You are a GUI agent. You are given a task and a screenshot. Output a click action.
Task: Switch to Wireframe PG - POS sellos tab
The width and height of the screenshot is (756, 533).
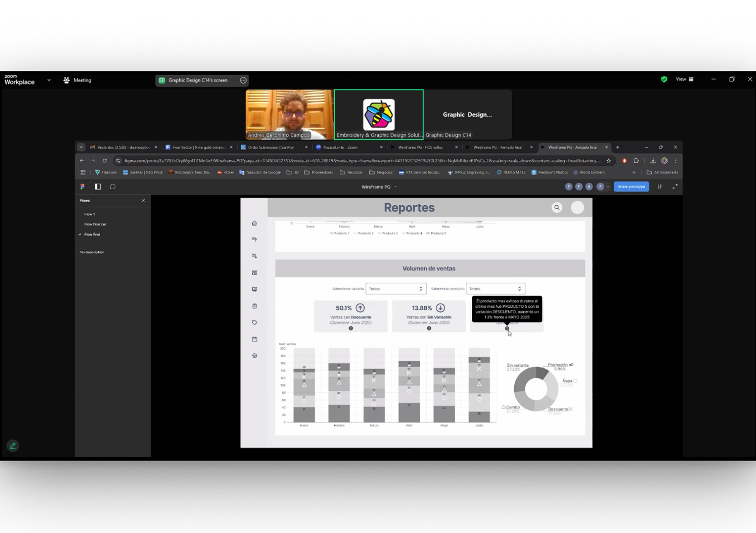(x=420, y=147)
